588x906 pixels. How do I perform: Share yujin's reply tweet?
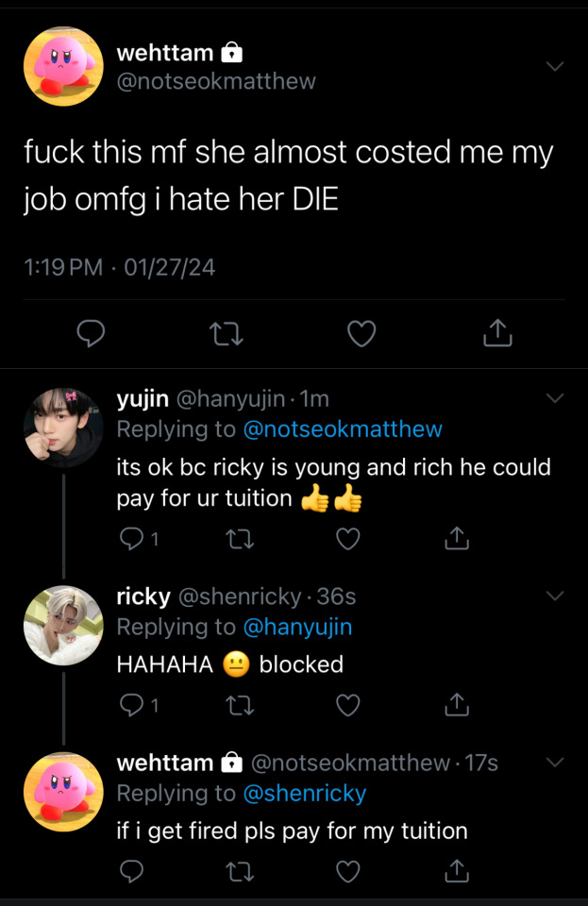pos(457,539)
